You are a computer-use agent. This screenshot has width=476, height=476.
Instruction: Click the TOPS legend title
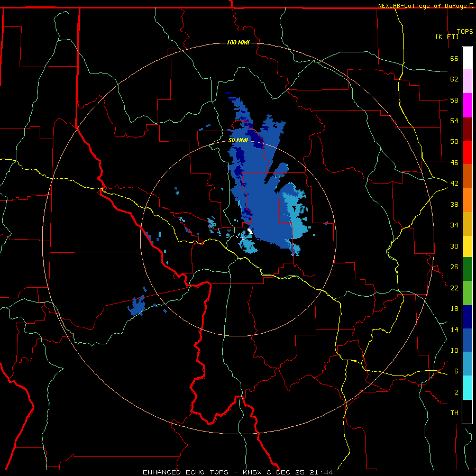point(465,31)
